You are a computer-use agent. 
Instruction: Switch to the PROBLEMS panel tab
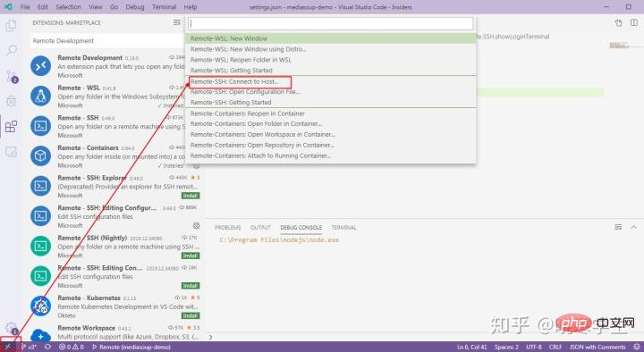tap(227, 227)
